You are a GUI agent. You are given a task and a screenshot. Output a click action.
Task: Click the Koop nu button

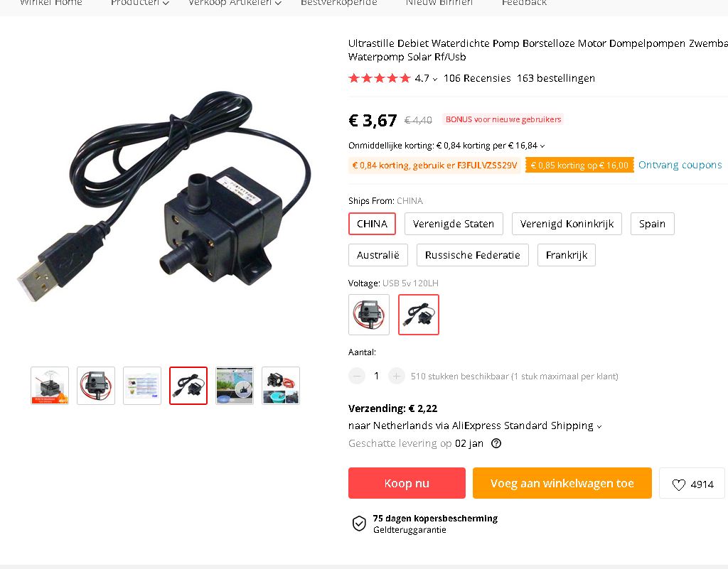(x=407, y=483)
